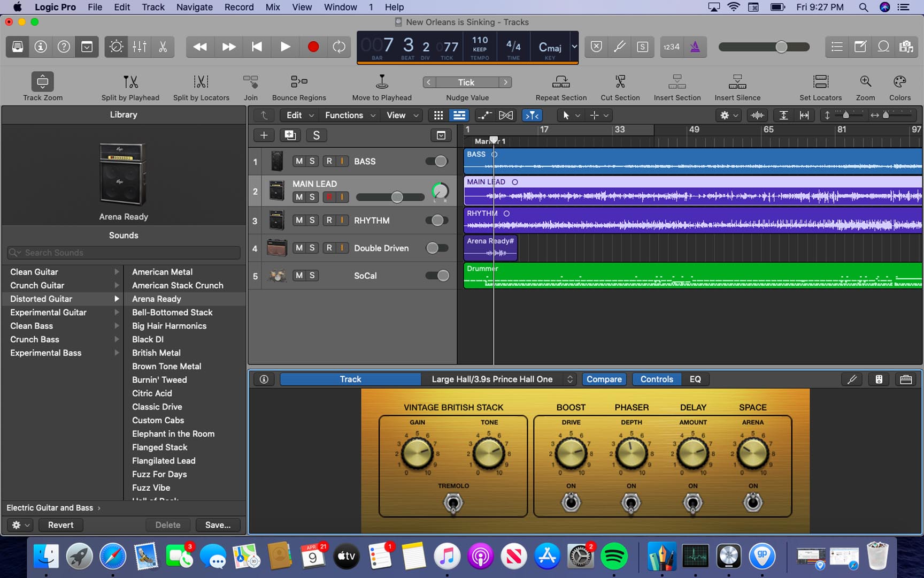The width and height of the screenshot is (924, 578).
Task: Click the Revert button
Action: (60, 525)
